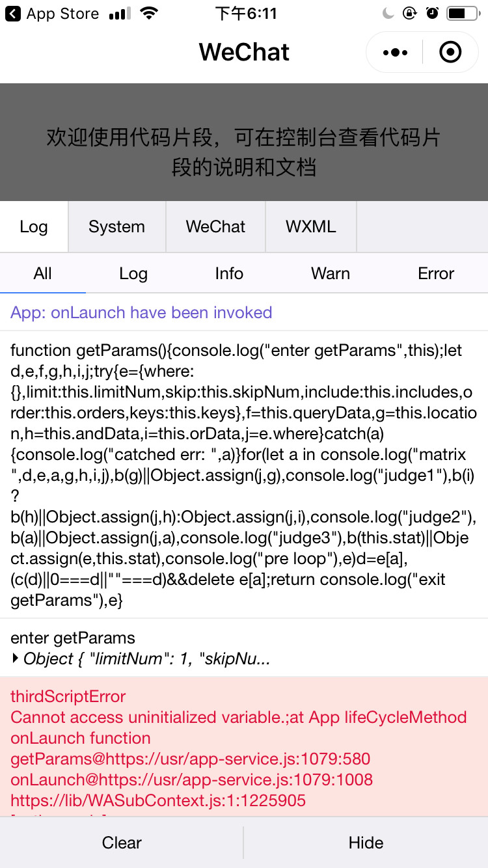
Task: Tap the 'enter getParams' log line
Action: (x=73, y=638)
